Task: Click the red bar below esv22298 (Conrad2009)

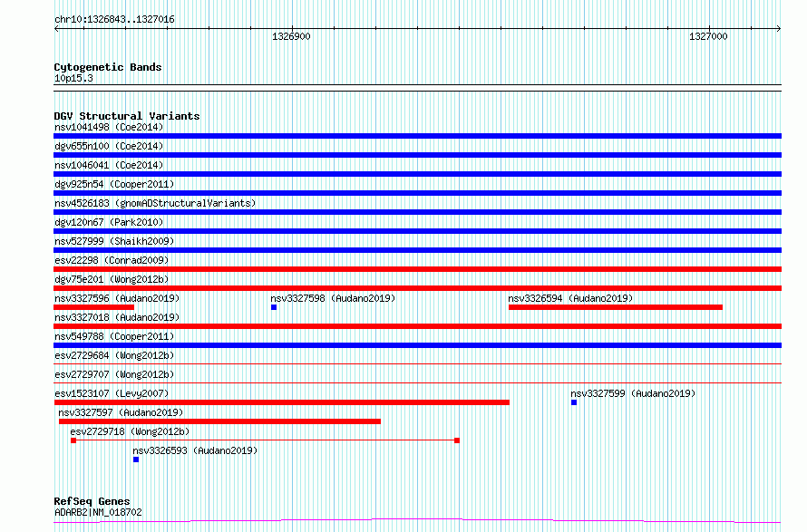Action: [417, 269]
